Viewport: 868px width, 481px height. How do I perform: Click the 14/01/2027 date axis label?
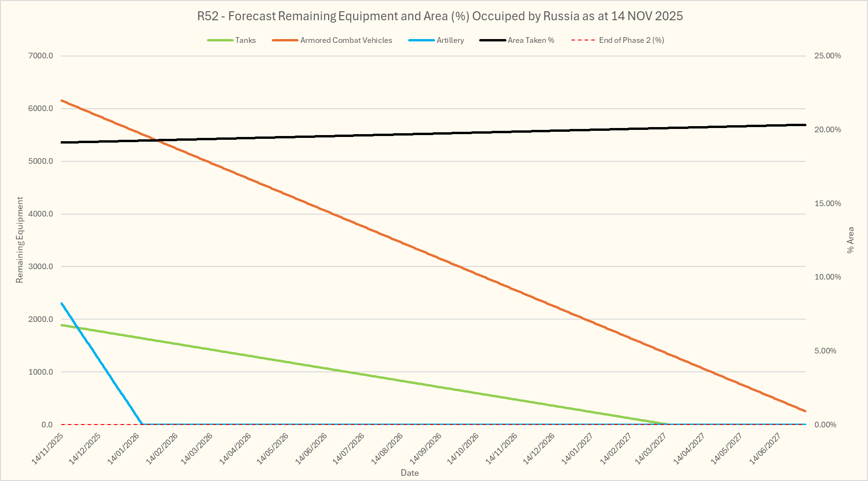(x=577, y=449)
